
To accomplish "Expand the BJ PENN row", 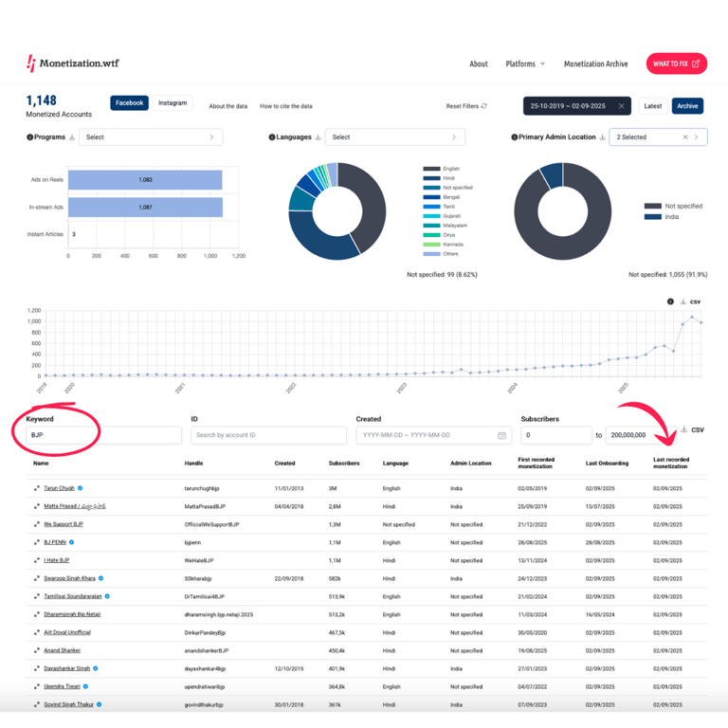I will pos(37,542).
